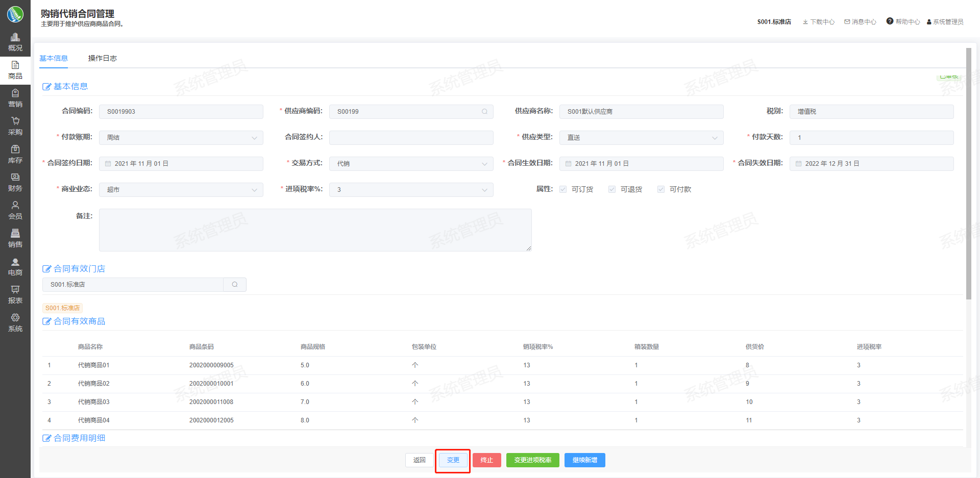980x478 pixels.
Task: Click the 代销商品02 row name
Action: click(94, 384)
